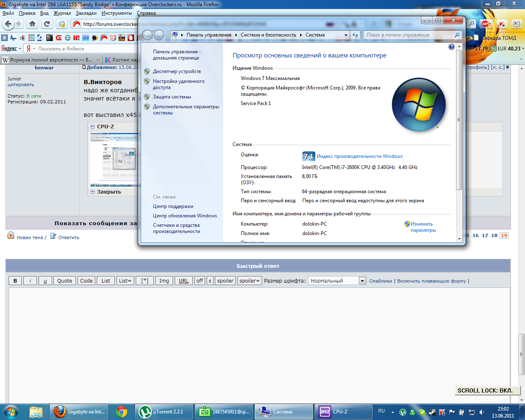Click the volume speaker icon in tray
Image resolution: width=525 pixels, height=420 pixels.
(482, 412)
